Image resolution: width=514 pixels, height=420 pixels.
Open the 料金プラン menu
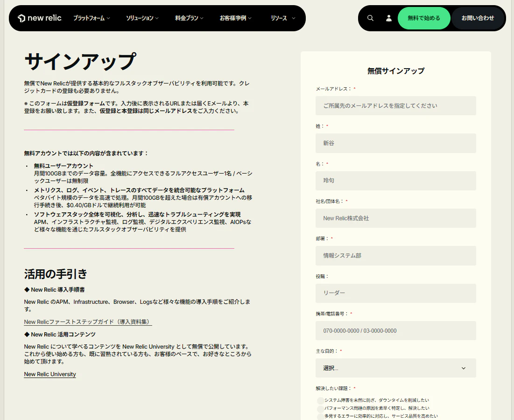pyautogui.click(x=189, y=18)
